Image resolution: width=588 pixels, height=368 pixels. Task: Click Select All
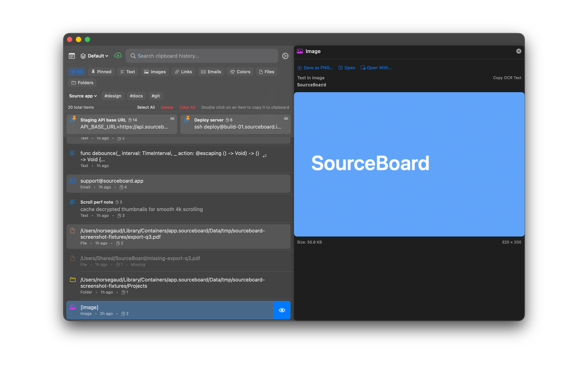click(146, 107)
